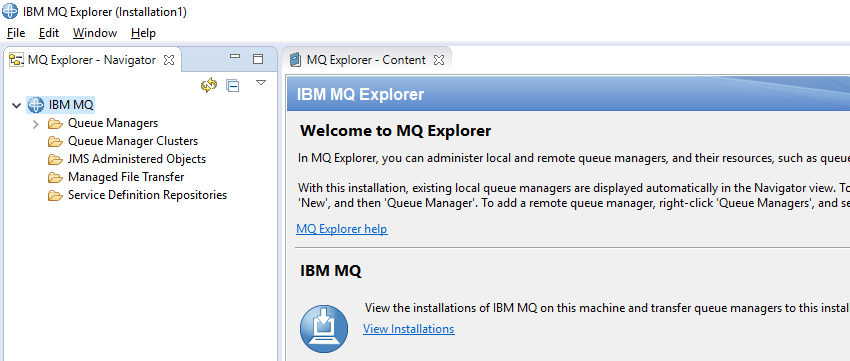Close the Navigator view tab
This screenshot has height=361, width=850.
pyautogui.click(x=169, y=60)
